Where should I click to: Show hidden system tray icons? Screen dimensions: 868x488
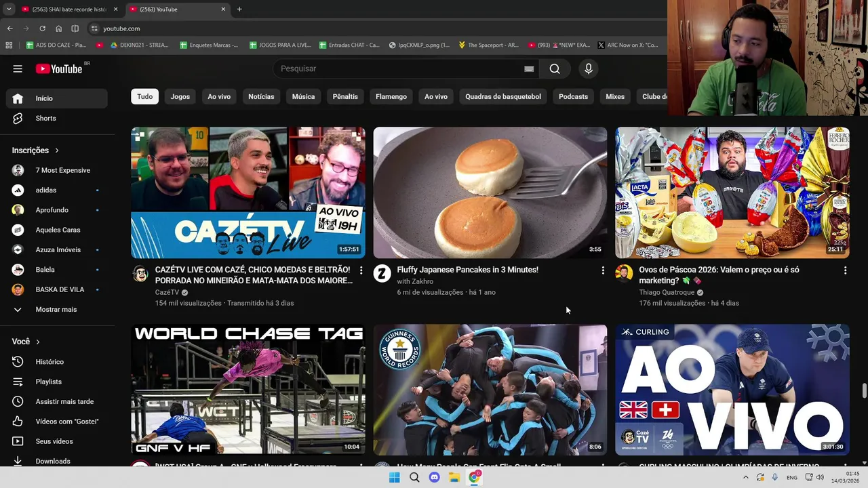746,478
